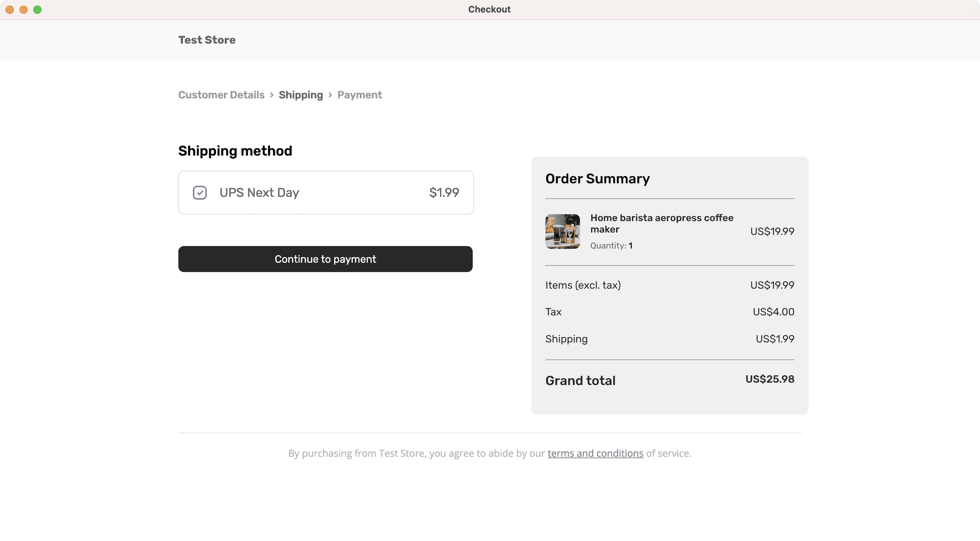Close the Checkout window
Image resolution: width=980 pixels, height=541 pixels.
click(10, 10)
